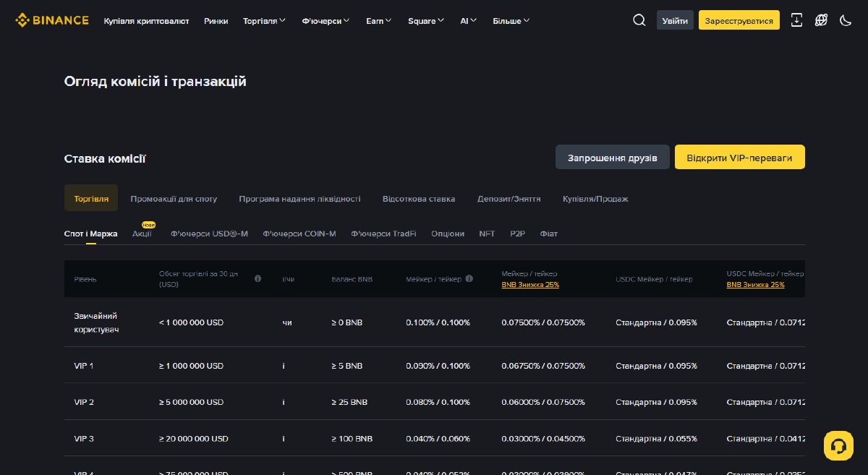
Task: Expand the AI menu
Action: [x=469, y=21]
